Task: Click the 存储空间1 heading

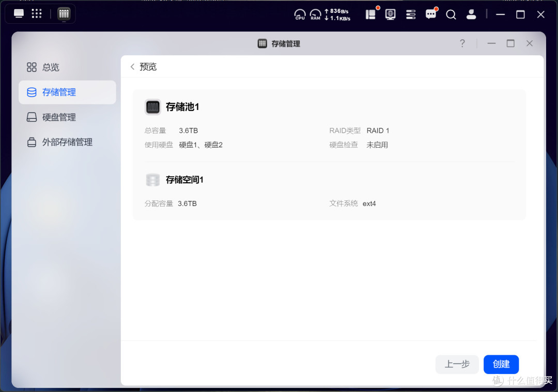Action: click(184, 180)
